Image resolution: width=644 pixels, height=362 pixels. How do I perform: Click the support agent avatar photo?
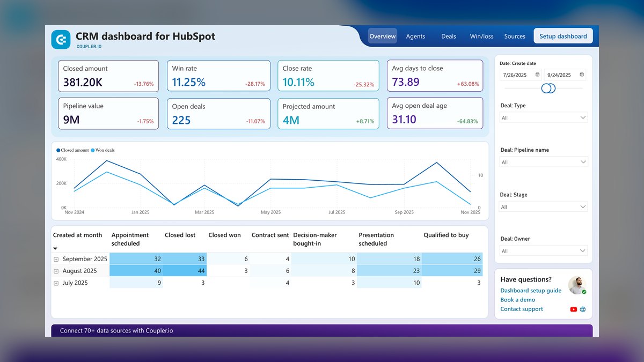[577, 285]
